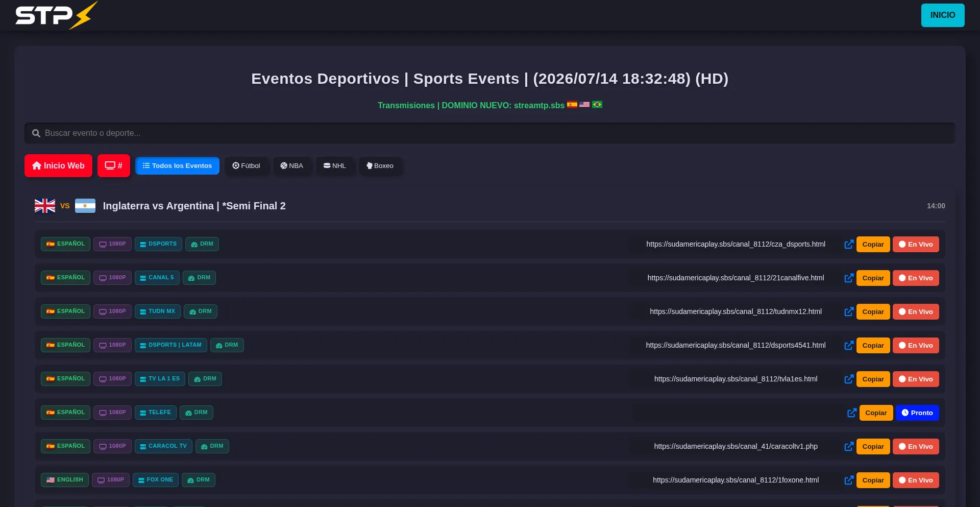
Task: Click the STP lightning logo
Action: pos(56,15)
